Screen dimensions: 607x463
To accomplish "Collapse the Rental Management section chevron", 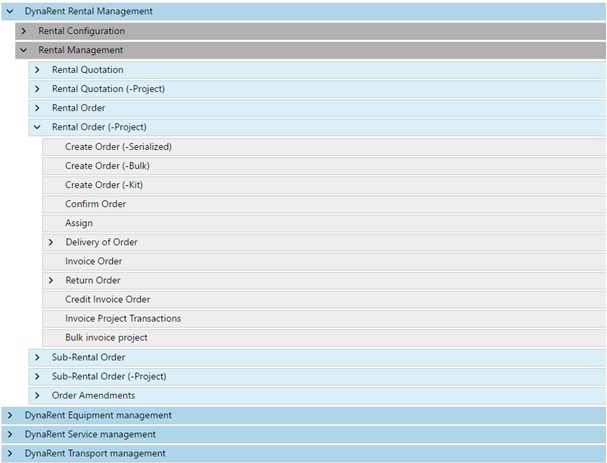I will click(x=23, y=50).
